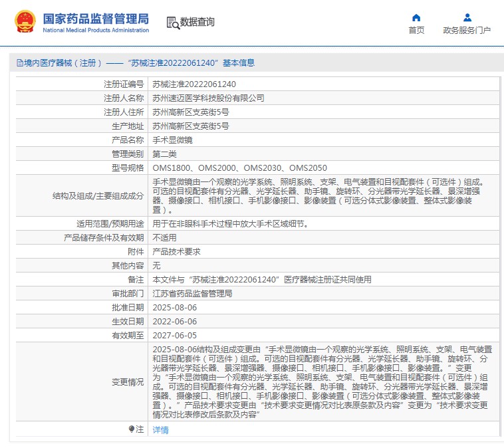Screen dimensions: 504x448
Task: Click the 数据查询 heading text
Action: [197, 22]
